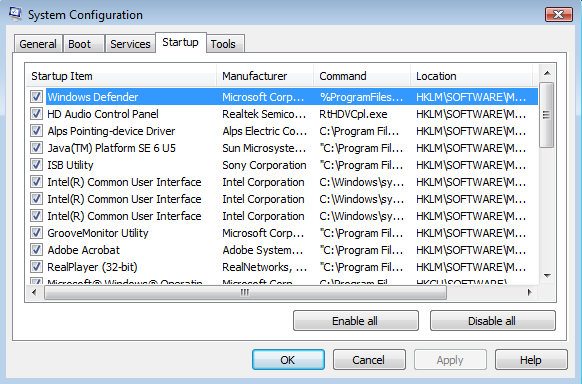Image resolution: width=582 pixels, height=384 pixels.
Task: Switch to the General tab
Action: [x=38, y=44]
